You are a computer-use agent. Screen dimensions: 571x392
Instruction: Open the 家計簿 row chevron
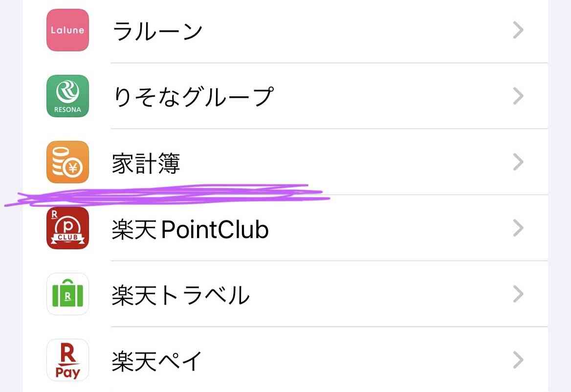click(x=518, y=162)
